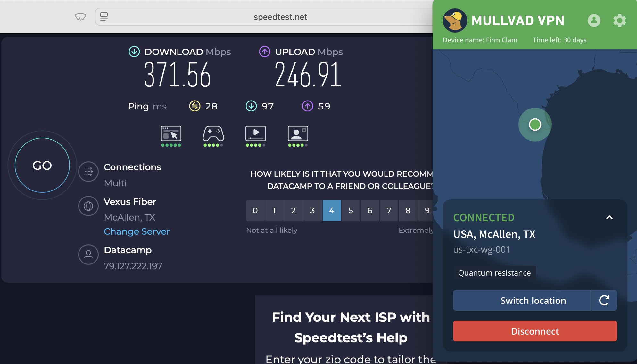Click the GO speed test button
637x364 pixels.
pos(42,165)
